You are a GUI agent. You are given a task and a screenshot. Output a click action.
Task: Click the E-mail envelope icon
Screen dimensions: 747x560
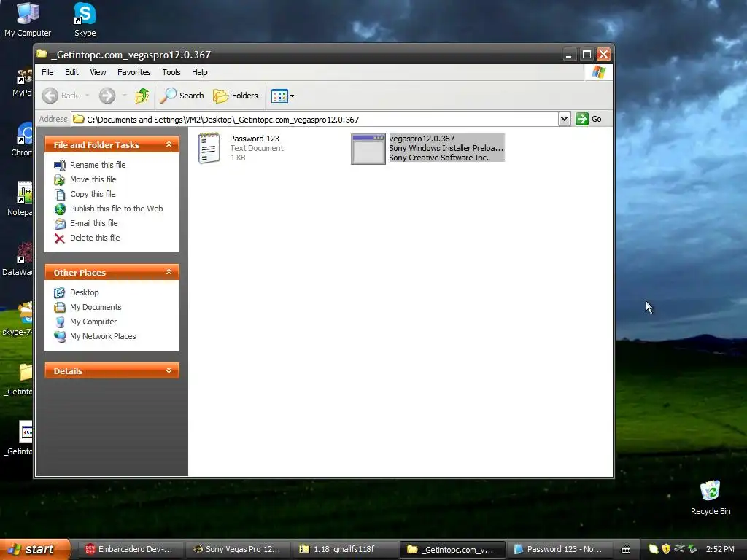pos(60,224)
